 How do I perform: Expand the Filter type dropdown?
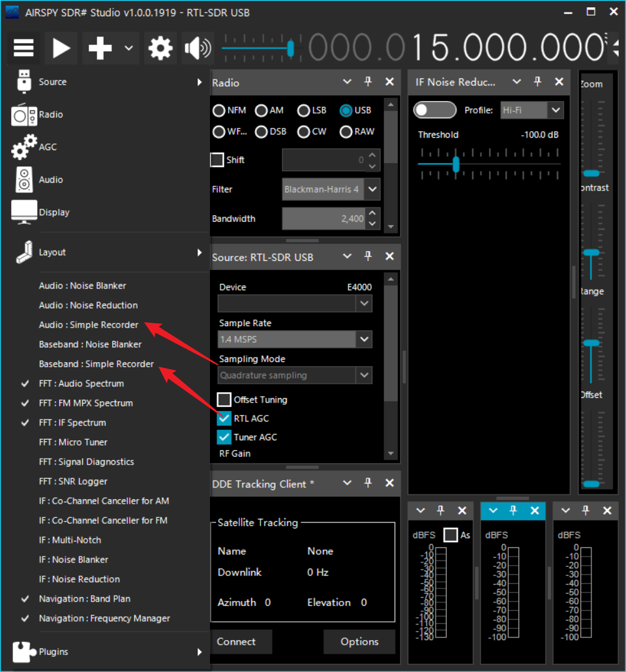tap(372, 189)
